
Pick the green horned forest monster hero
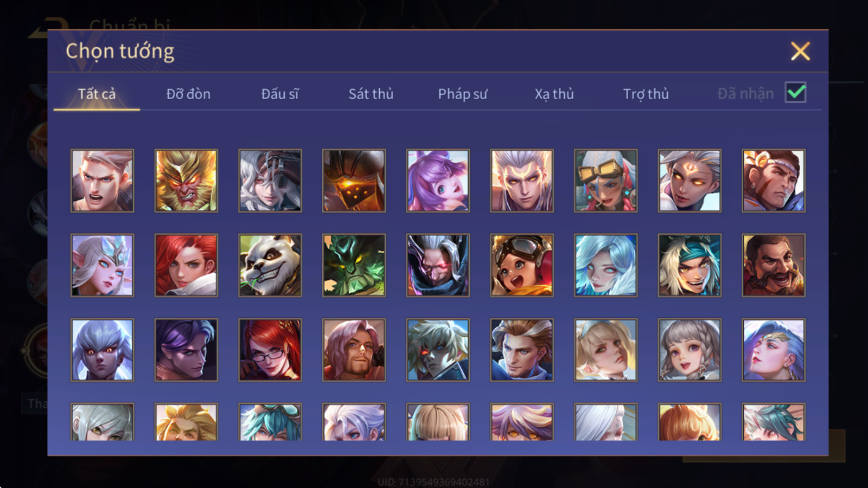[354, 265]
